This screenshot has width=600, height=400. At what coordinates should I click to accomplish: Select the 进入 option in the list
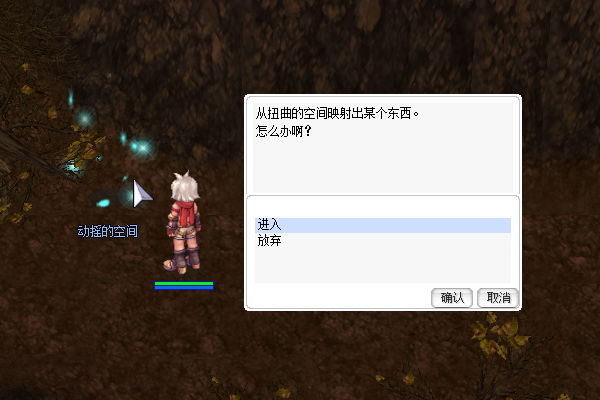click(383, 225)
